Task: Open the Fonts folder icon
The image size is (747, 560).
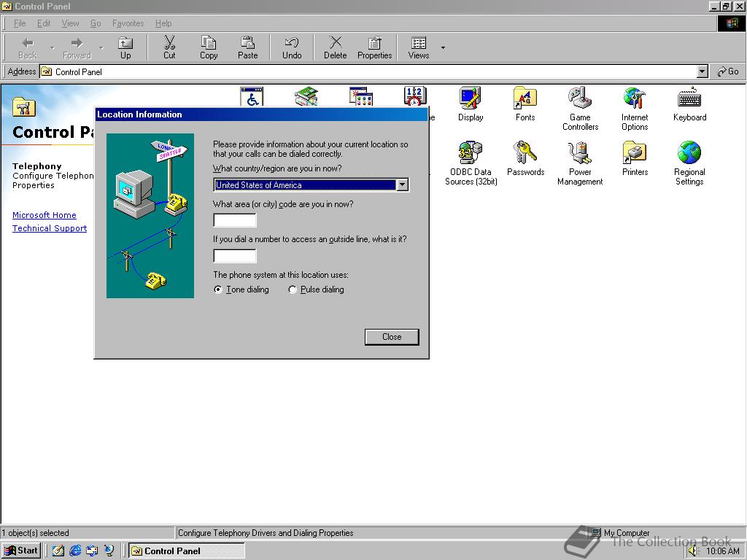Action: pyautogui.click(x=525, y=104)
